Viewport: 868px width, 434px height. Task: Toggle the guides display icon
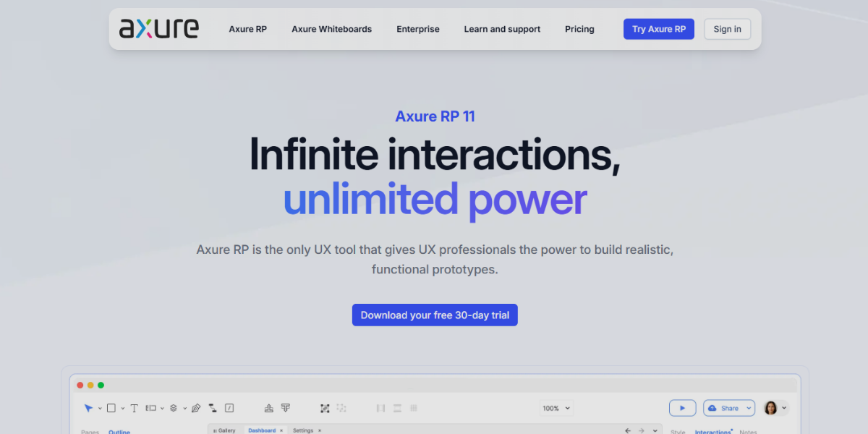pyautogui.click(x=380, y=408)
